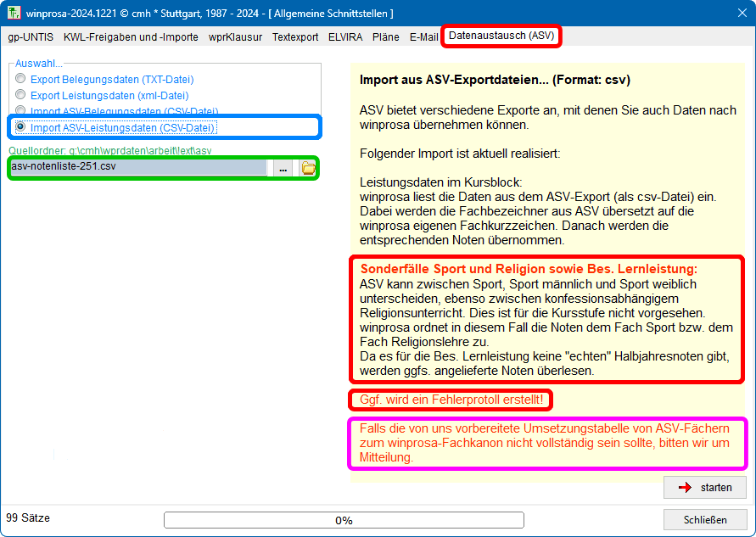Click the 0% progress bar

click(x=344, y=520)
